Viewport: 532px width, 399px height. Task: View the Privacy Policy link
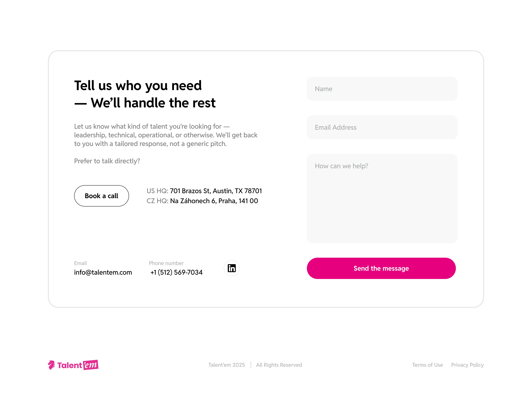[x=467, y=365]
